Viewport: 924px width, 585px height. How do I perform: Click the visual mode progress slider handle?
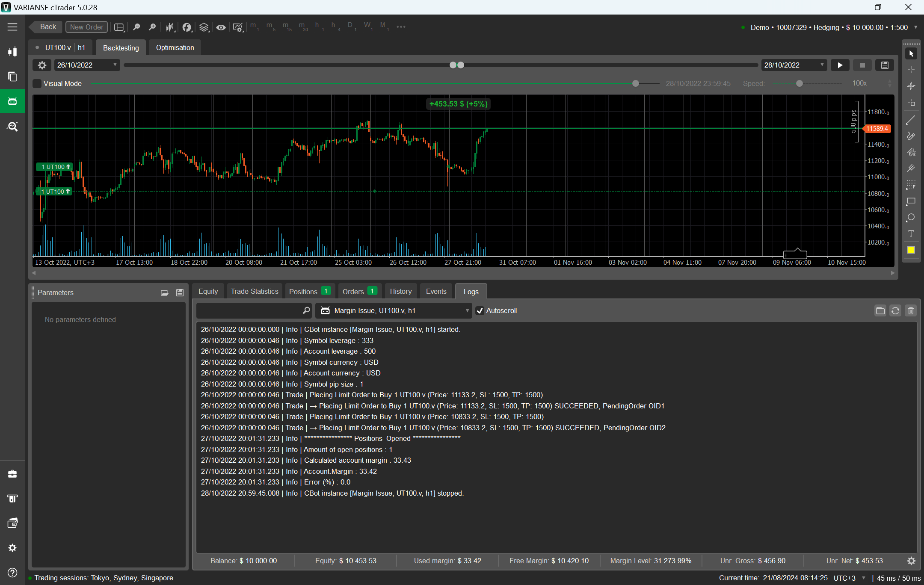pos(636,83)
